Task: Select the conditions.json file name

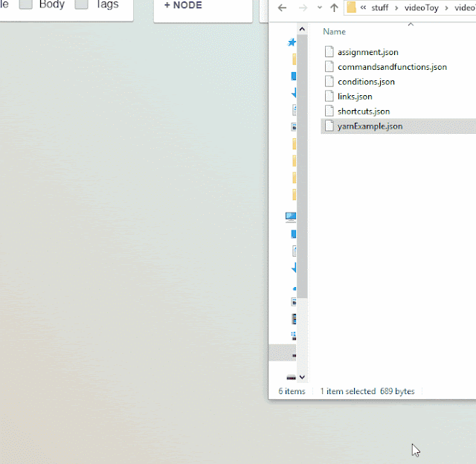Action: pyautogui.click(x=366, y=82)
